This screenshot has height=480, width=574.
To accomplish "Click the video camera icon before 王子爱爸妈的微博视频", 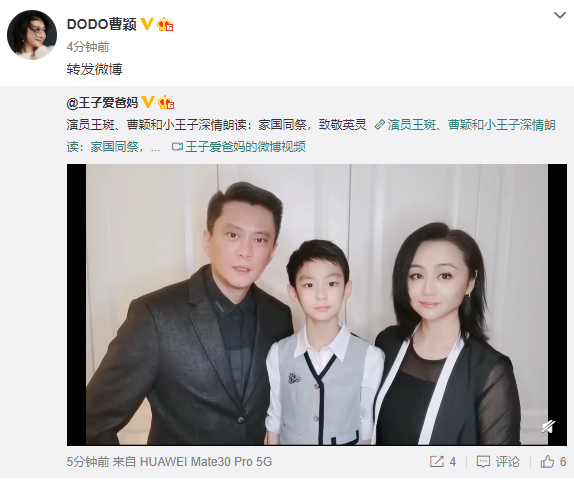I will (x=177, y=147).
